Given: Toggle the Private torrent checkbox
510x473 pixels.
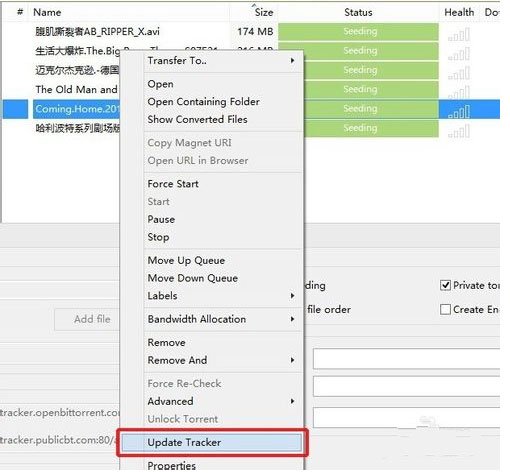Looking at the screenshot, I should [445, 285].
